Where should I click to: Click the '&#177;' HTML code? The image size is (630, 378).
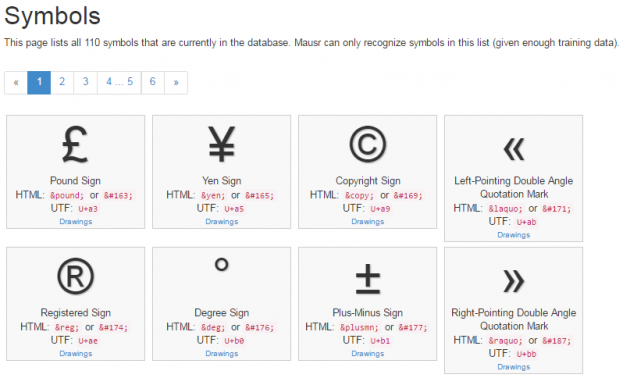point(413,328)
